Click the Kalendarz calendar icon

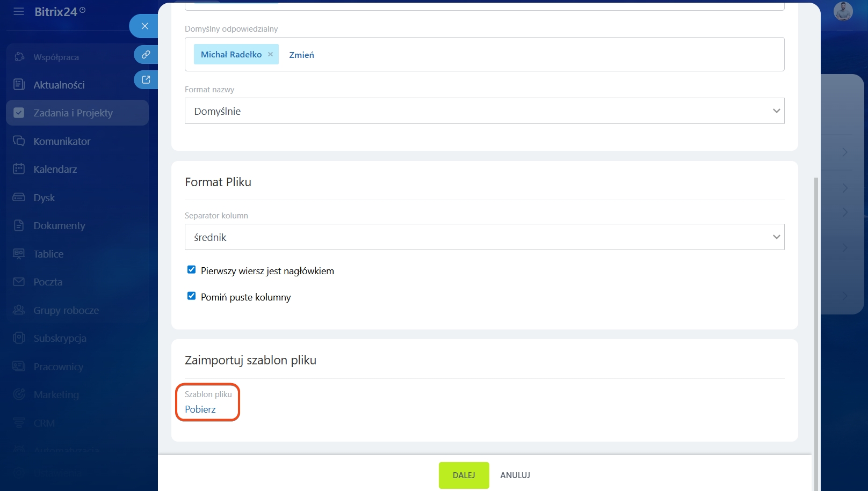tap(19, 169)
